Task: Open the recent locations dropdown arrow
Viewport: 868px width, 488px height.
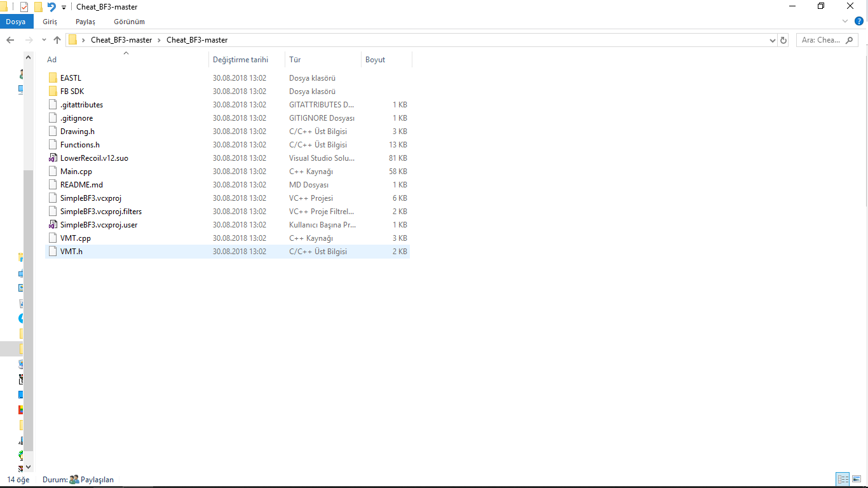Action: [44, 40]
